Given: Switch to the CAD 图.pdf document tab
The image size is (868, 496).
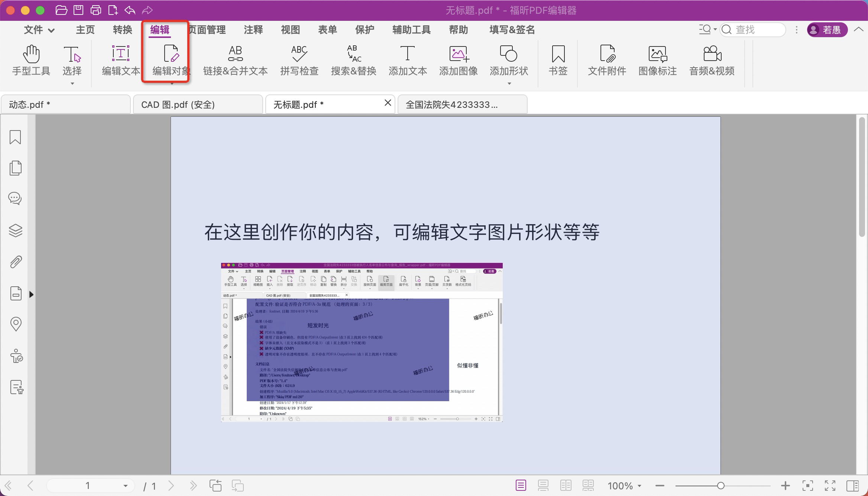Looking at the screenshot, I should coord(178,104).
